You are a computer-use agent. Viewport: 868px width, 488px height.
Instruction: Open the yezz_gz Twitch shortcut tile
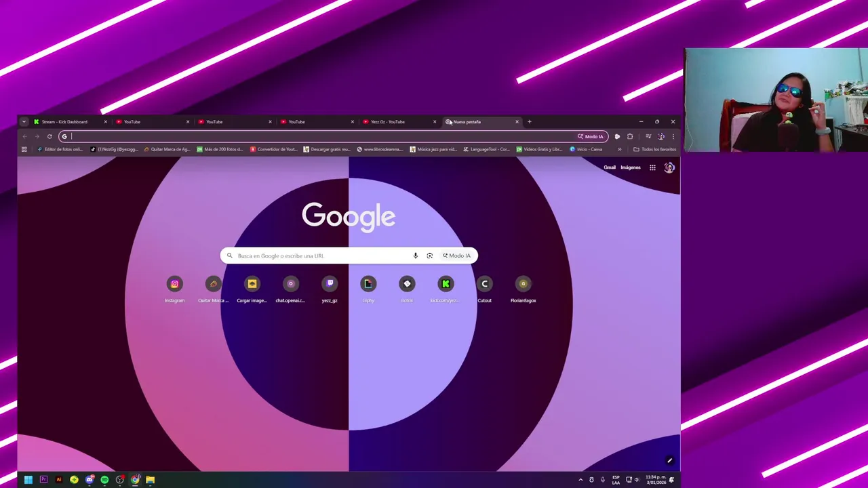(x=330, y=289)
